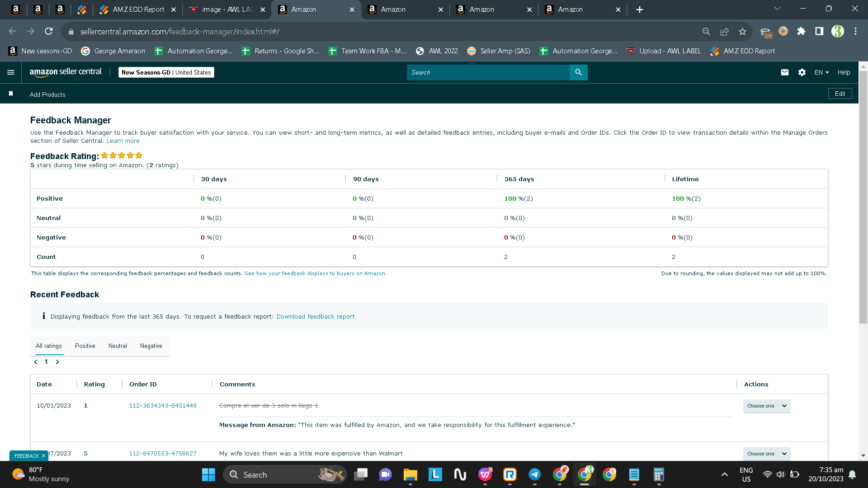Click the share page icon in address bar
Viewport: 868px width, 488px height.
[724, 31]
